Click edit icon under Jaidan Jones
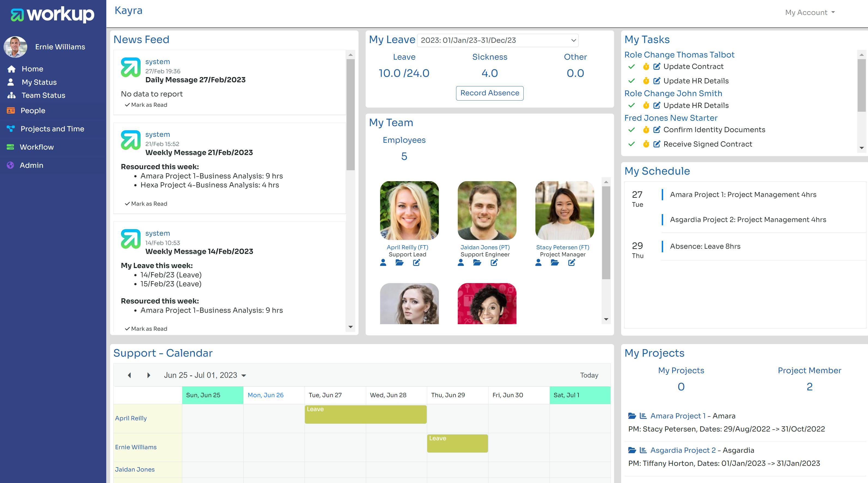Viewport: 868px width, 483px height. click(494, 263)
